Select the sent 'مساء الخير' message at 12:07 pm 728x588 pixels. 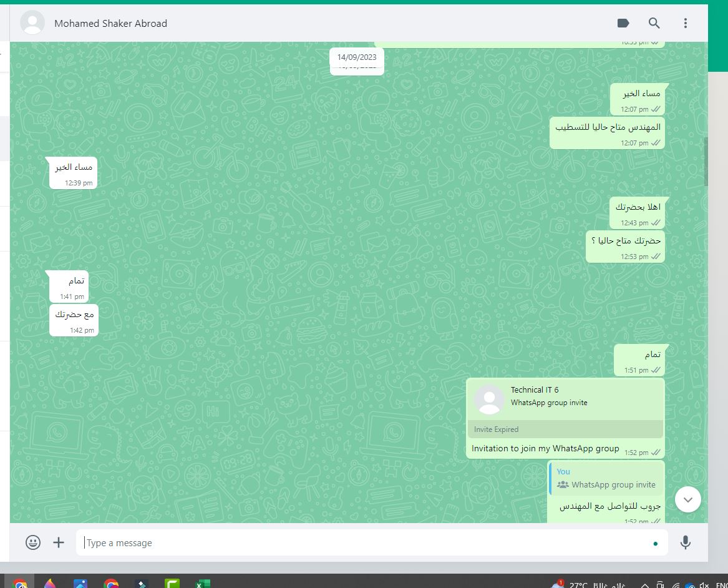637,99
